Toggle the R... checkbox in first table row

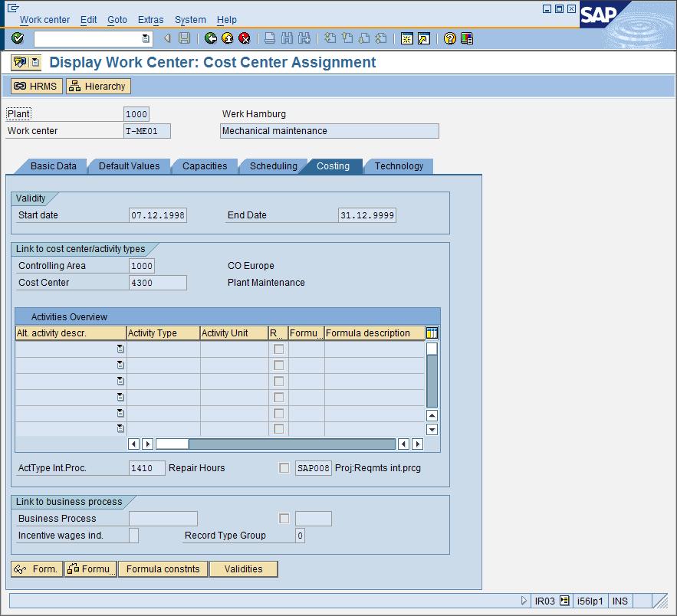pos(279,349)
